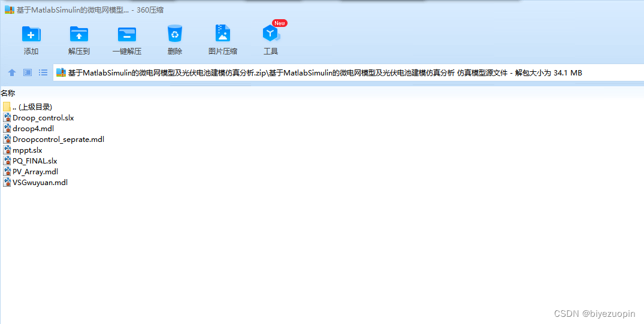Click the archive path input field
This screenshot has height=324, width=644.
click(348, 73)
